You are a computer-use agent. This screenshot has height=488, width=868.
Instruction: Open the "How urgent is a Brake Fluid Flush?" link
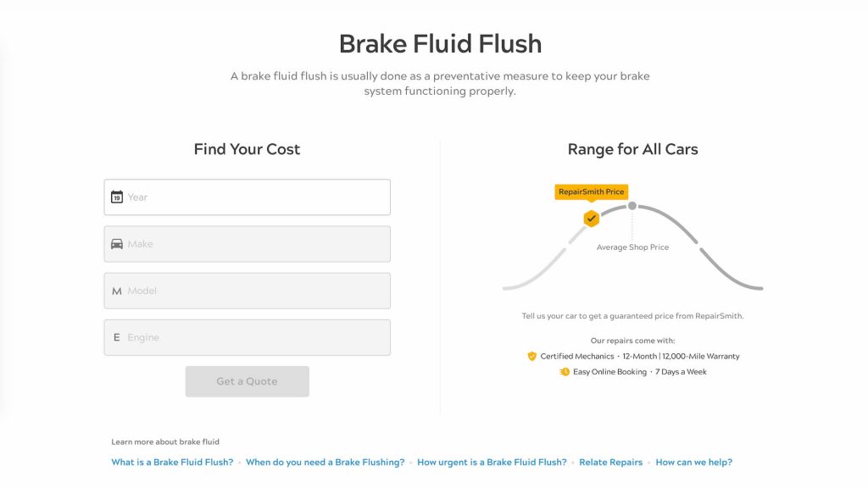[x=492, y=462]
